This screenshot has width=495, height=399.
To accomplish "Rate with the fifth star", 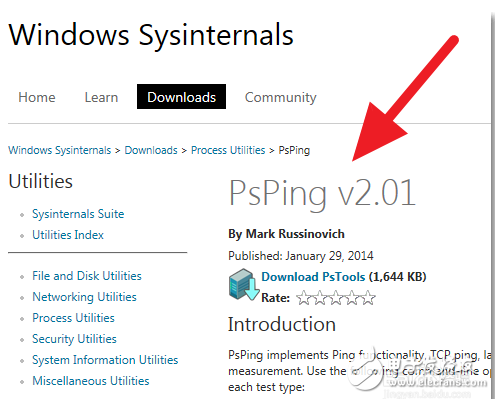I will click(x=368, y=298).
